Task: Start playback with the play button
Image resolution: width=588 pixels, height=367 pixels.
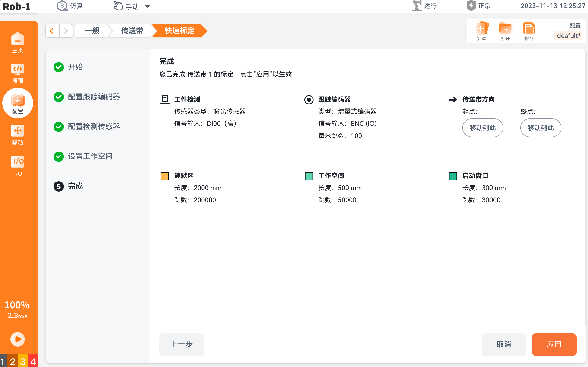Action: (x=17, y=339)
